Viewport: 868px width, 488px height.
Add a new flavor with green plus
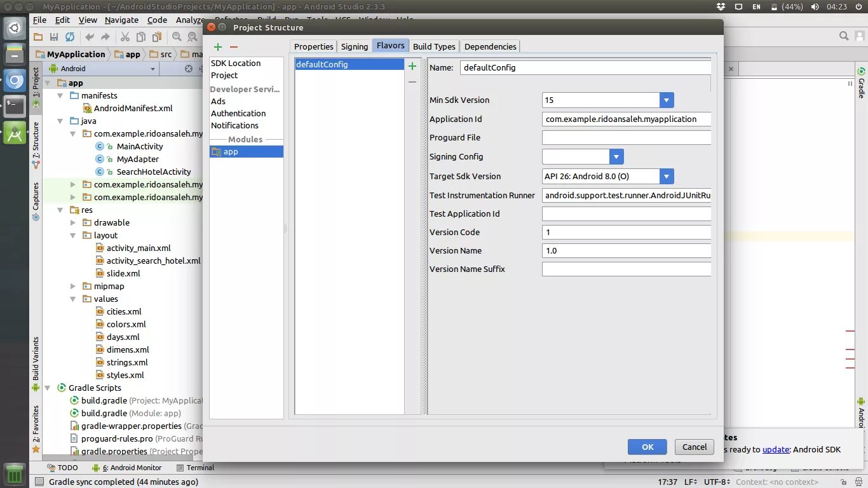point(412,66)
